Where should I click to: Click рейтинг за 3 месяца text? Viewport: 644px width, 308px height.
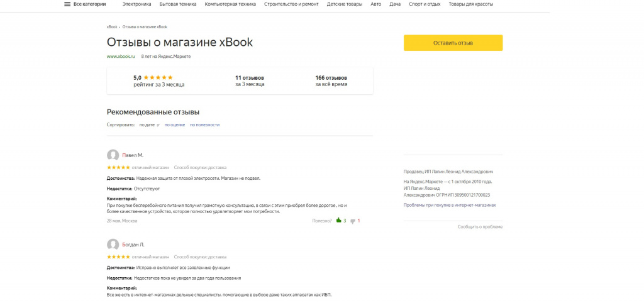[159, 85]
